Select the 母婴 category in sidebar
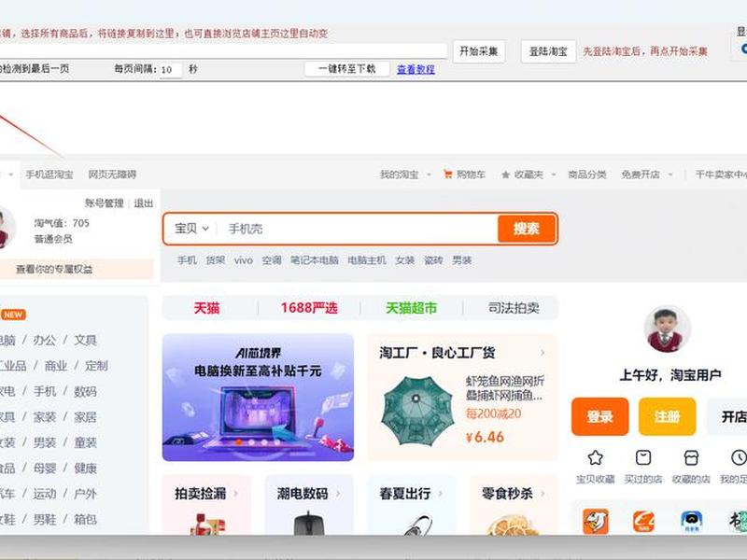 44,469
